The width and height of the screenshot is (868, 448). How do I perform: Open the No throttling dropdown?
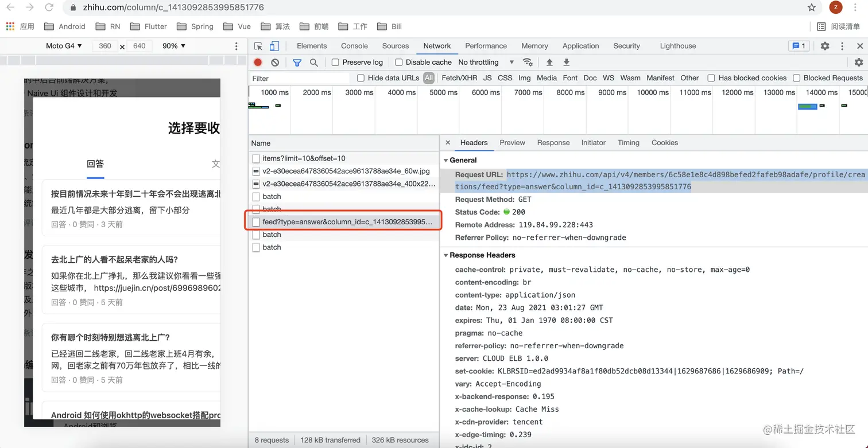pos(486,63)
